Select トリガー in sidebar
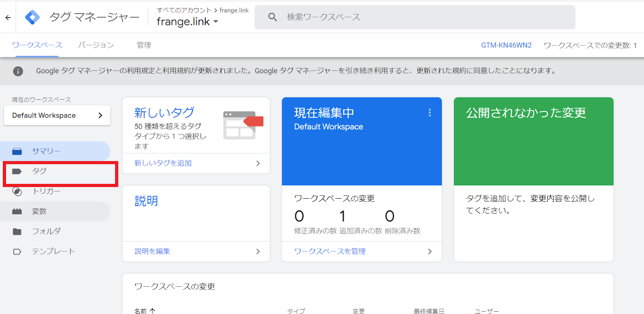 [55, 191]
